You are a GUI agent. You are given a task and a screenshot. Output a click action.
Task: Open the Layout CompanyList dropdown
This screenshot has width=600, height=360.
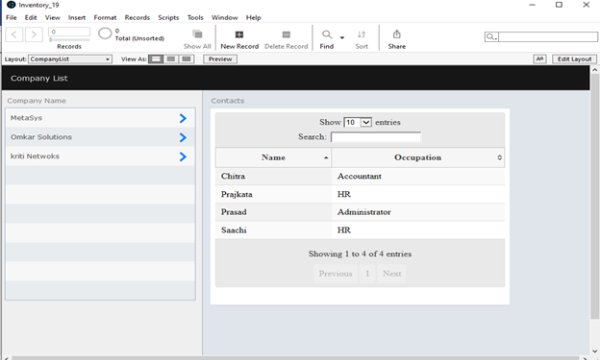click(70, 59)
